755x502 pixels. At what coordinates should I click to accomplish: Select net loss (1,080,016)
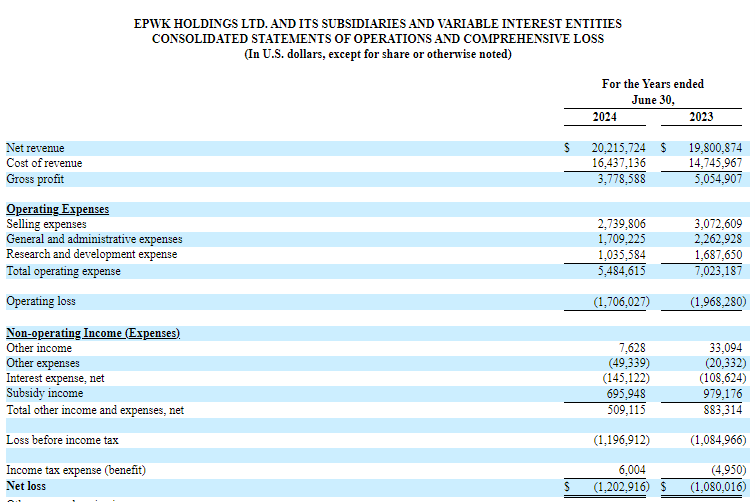pyautogui.click(x=718, y=487)
